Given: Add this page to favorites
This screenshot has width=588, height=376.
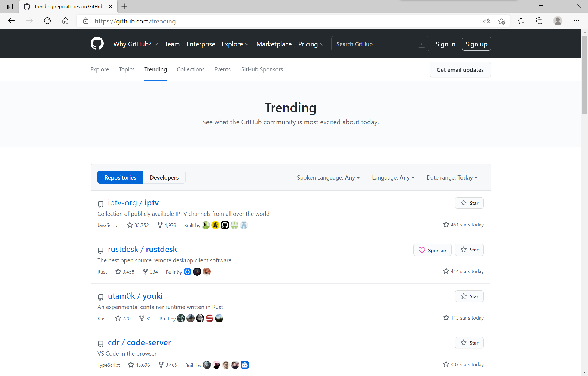Looking at the screenshot, I should [x=501, y=21].
